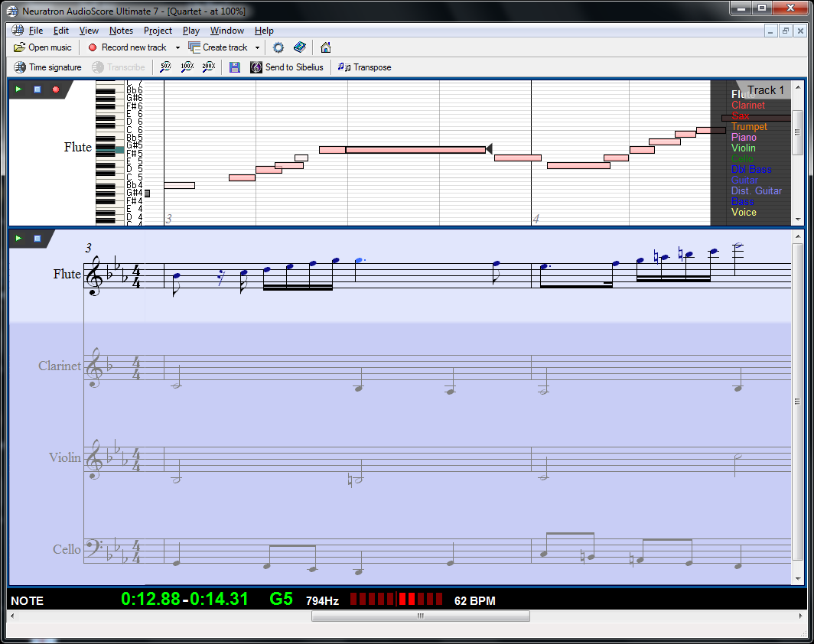Expand the Create track dropdown arrow
814x644 pixels.
tap(256, 47)
